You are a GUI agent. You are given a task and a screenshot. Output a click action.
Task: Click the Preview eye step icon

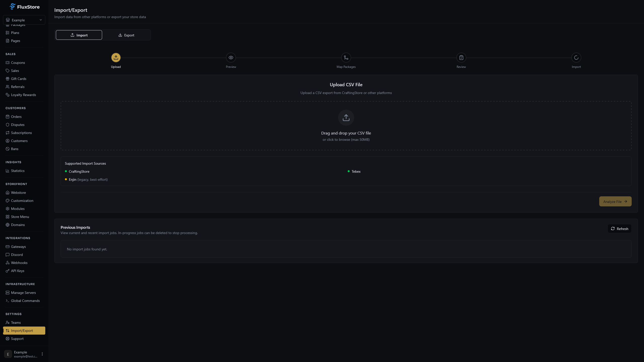pos(231,58)
